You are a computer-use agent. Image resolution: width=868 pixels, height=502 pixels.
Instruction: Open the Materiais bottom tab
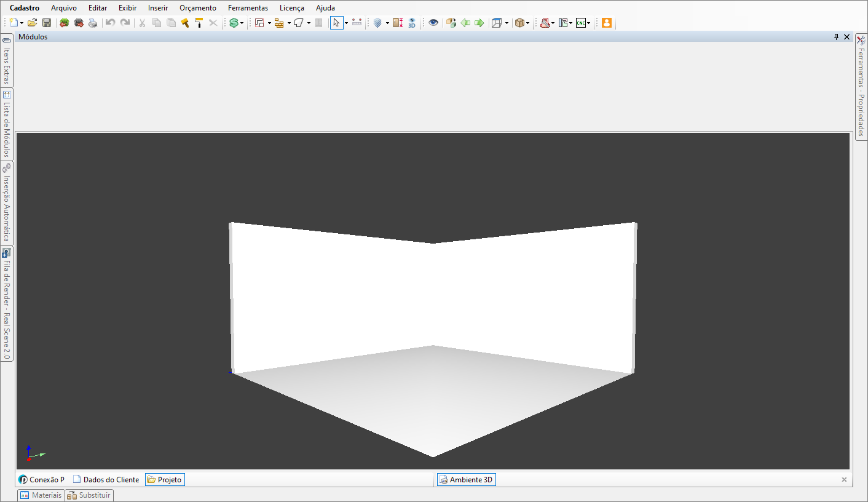(41, 495)
